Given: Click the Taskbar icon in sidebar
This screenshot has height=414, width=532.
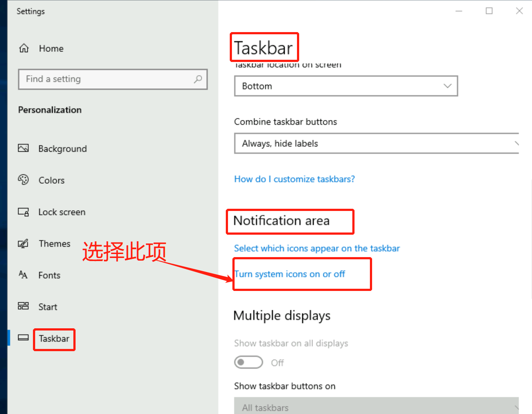Looking at the screenshot, I should coord(23,338).
